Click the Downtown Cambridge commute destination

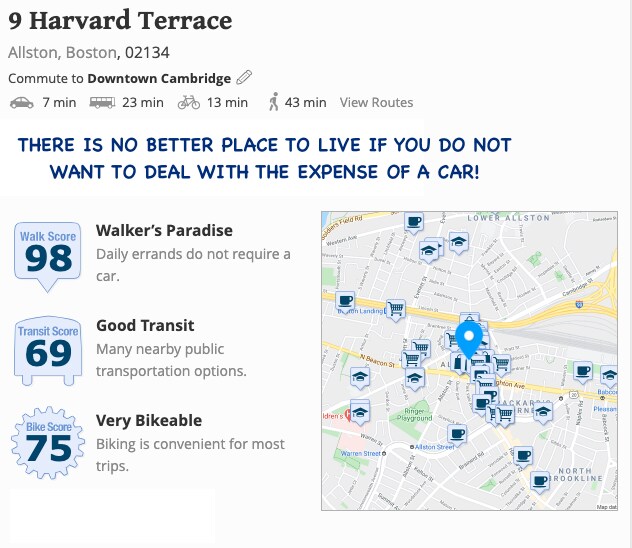point(159,78)
